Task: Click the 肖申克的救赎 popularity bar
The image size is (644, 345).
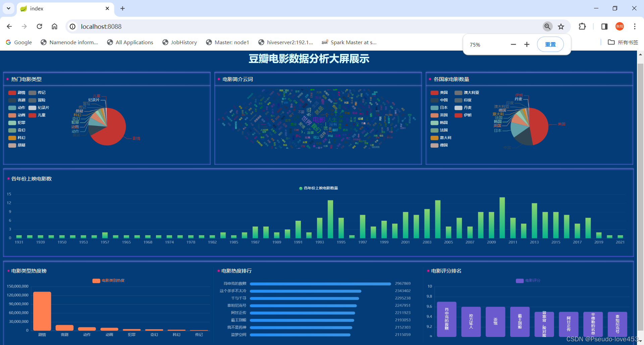Action: pyautogui.click(x=320, y=284)
